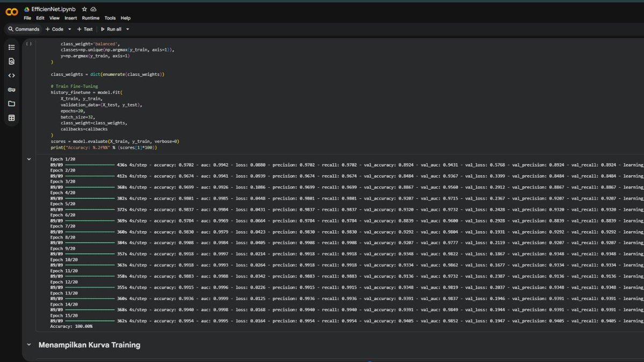Open the Secrets key panel
The image size is (644, 362).
(x=12, y=90)
